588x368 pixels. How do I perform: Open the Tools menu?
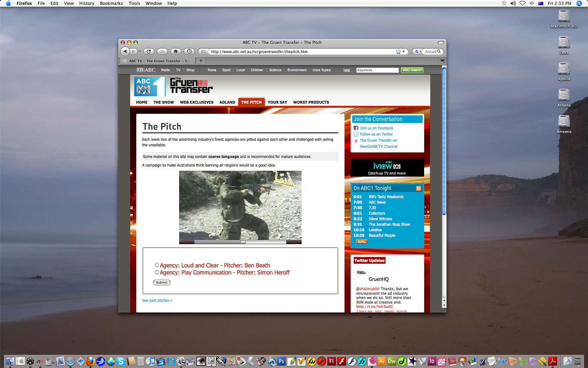pos(134,3)
